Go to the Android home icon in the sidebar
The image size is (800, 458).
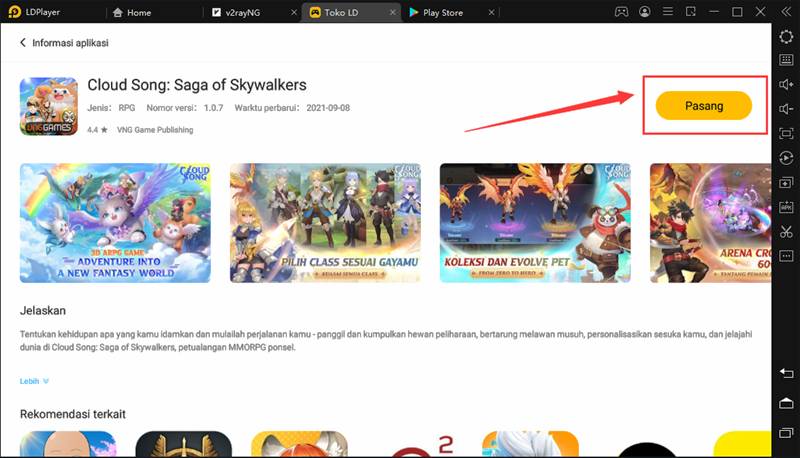786,403
